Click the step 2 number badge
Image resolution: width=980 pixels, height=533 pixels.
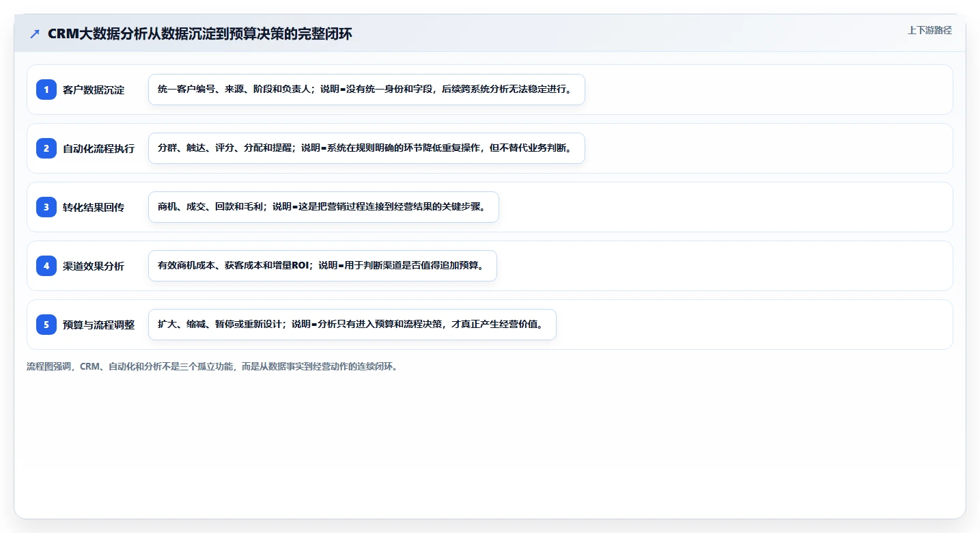tap(46, 148)
